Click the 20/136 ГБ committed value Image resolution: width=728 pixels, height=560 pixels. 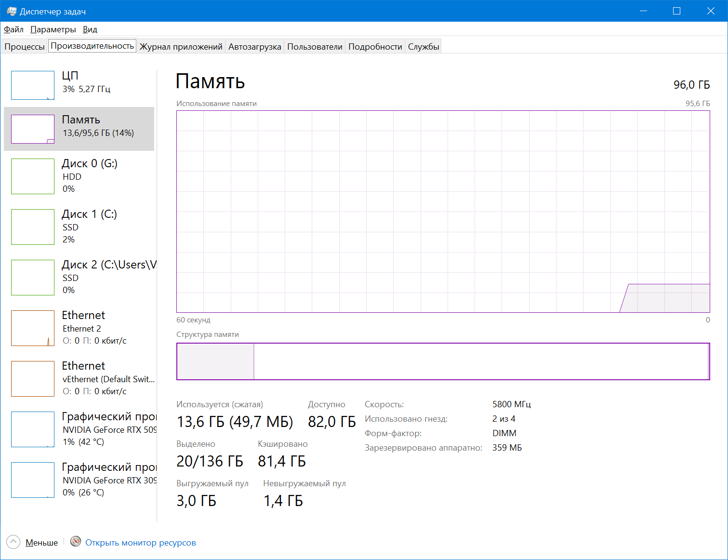210,461
